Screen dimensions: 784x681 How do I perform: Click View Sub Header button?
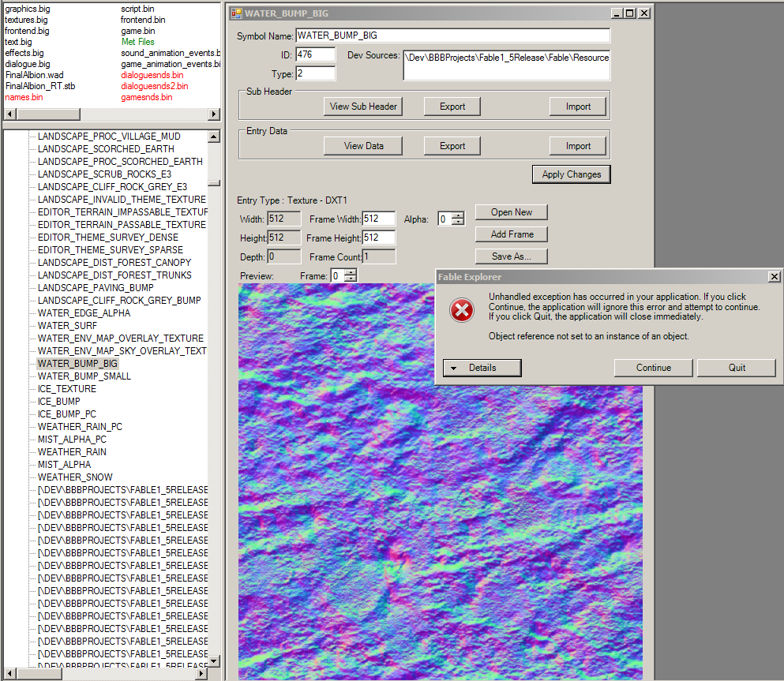pyautogui.click(x=363, y=107)
